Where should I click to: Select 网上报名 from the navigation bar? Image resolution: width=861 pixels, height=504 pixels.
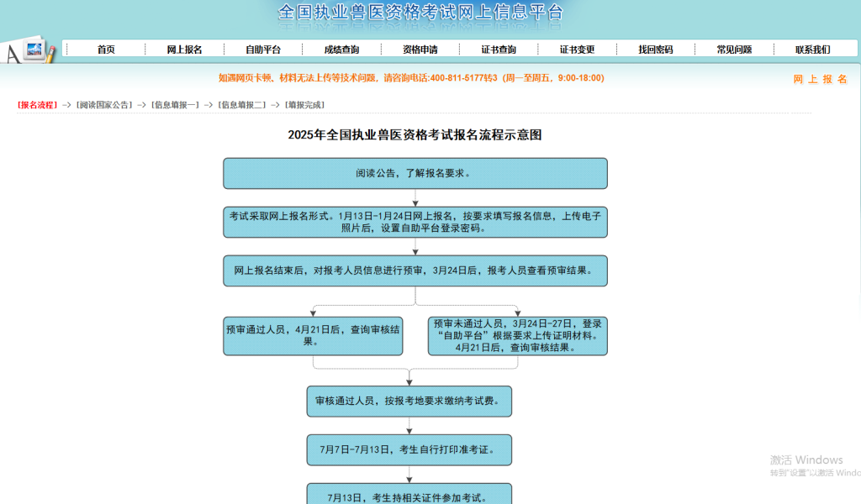point(183,48)
